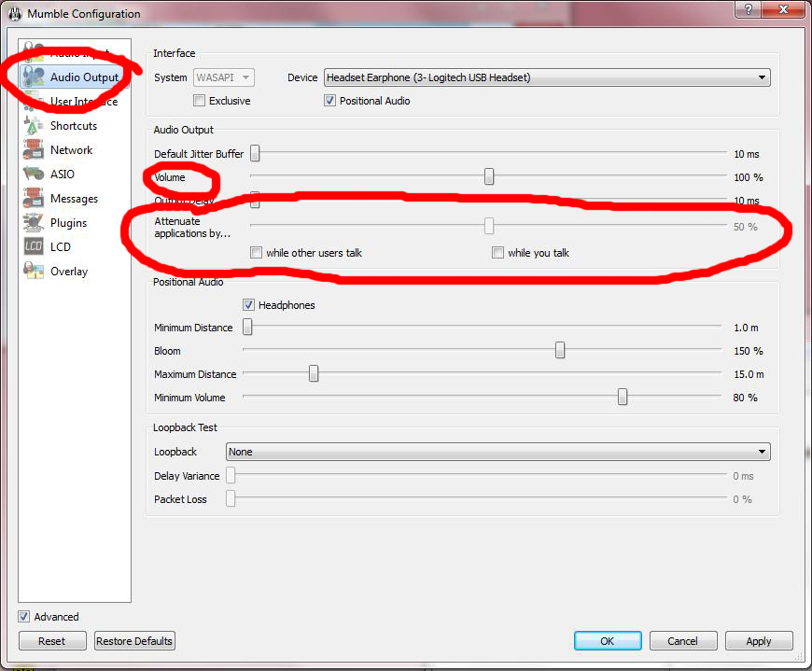812x671 pixels.
Task: Disable the Advanced checkbox
Action: point(24,617)
